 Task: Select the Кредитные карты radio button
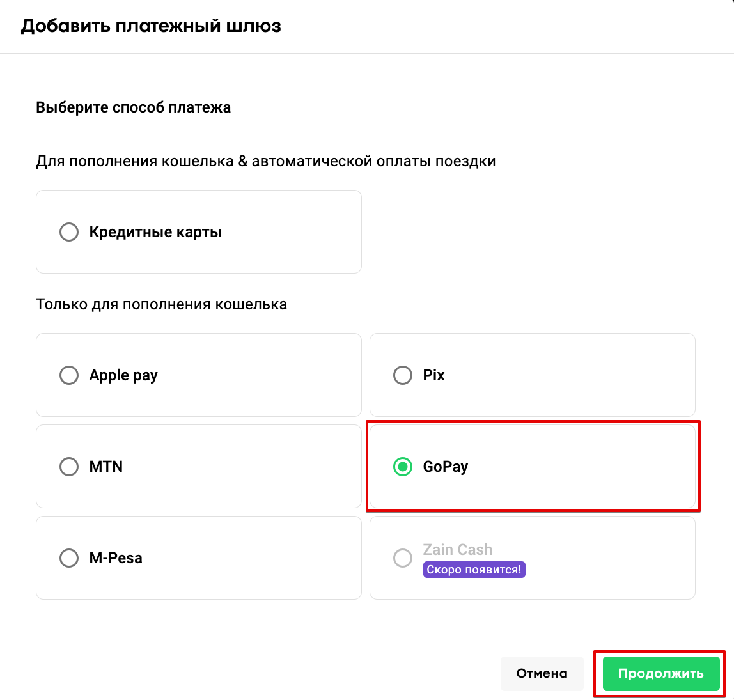coord(69,232)
